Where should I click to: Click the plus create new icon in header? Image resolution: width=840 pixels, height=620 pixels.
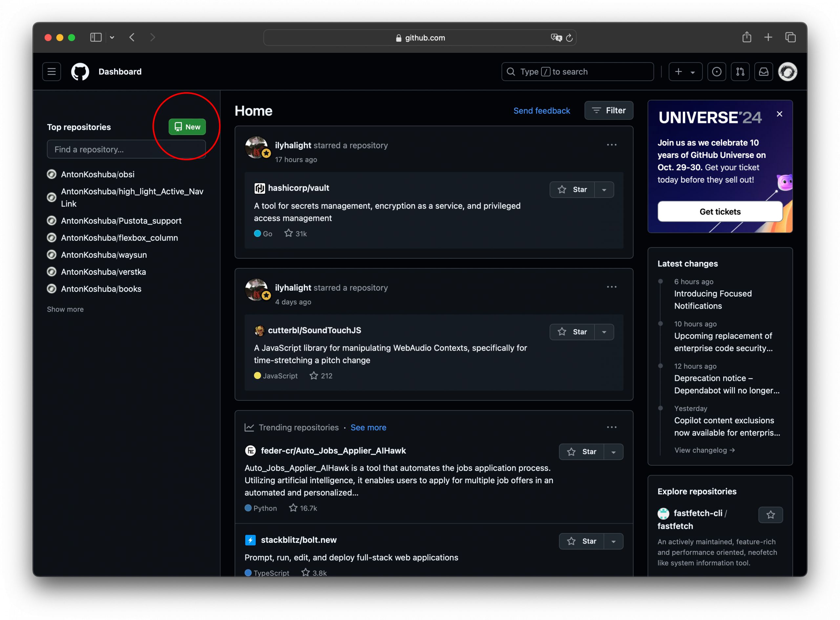[x=678, y=72]
